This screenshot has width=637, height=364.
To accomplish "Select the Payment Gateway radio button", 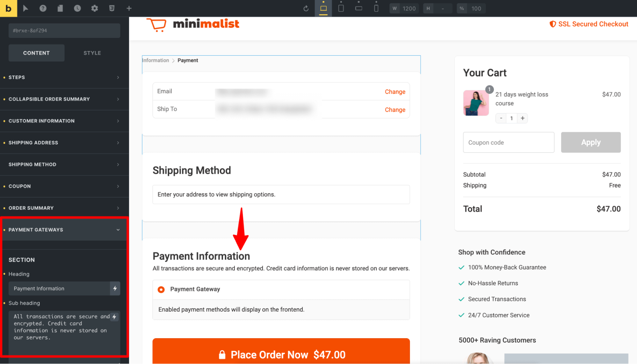I will (162, 289).
